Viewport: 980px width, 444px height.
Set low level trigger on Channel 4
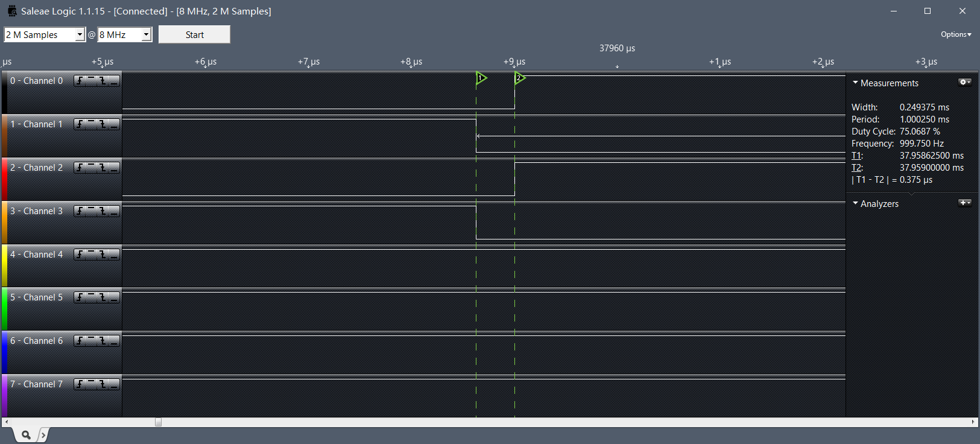point(114,255)
